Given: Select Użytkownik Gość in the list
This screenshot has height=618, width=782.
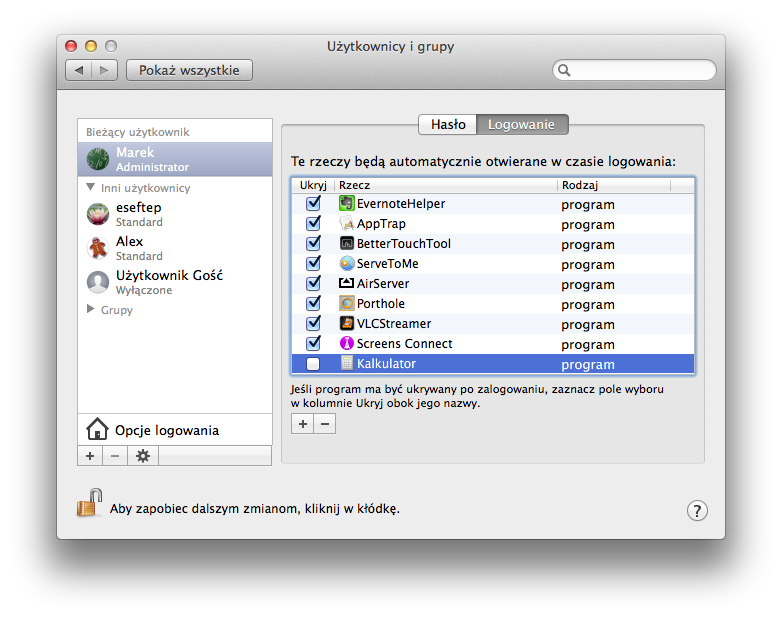Looking at the screenshot, I should [x=175, y=282].
